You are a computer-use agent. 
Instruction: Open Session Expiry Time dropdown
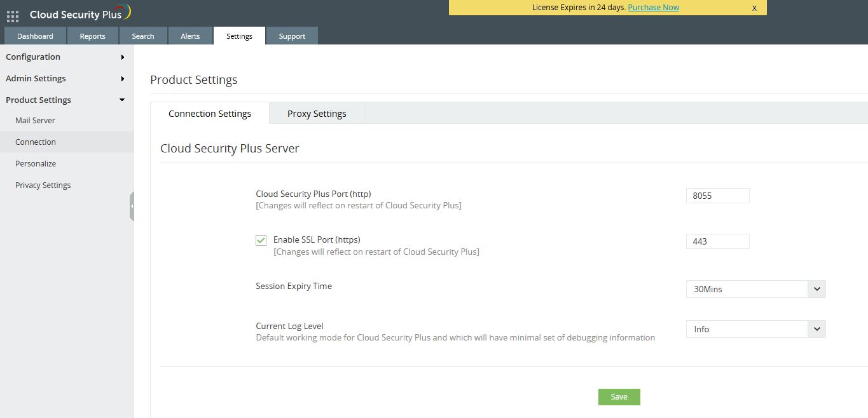[x=755, y=289]
